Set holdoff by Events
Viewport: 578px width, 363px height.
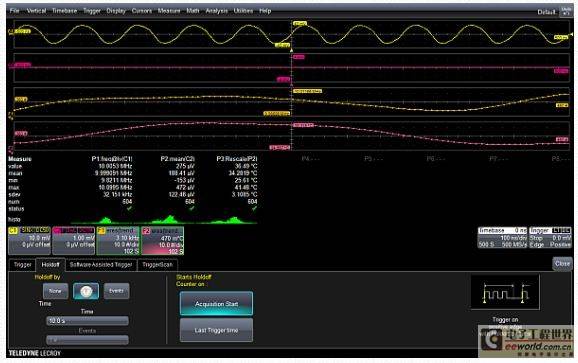tap(116, 291)
